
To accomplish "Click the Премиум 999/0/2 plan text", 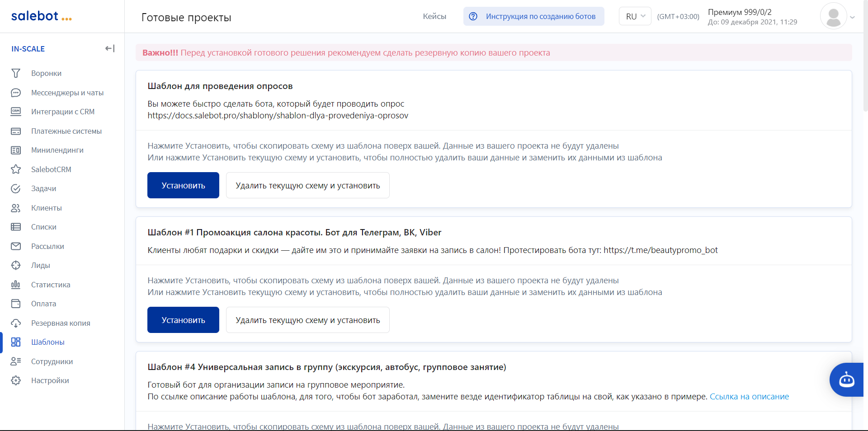I will (740, 12).
